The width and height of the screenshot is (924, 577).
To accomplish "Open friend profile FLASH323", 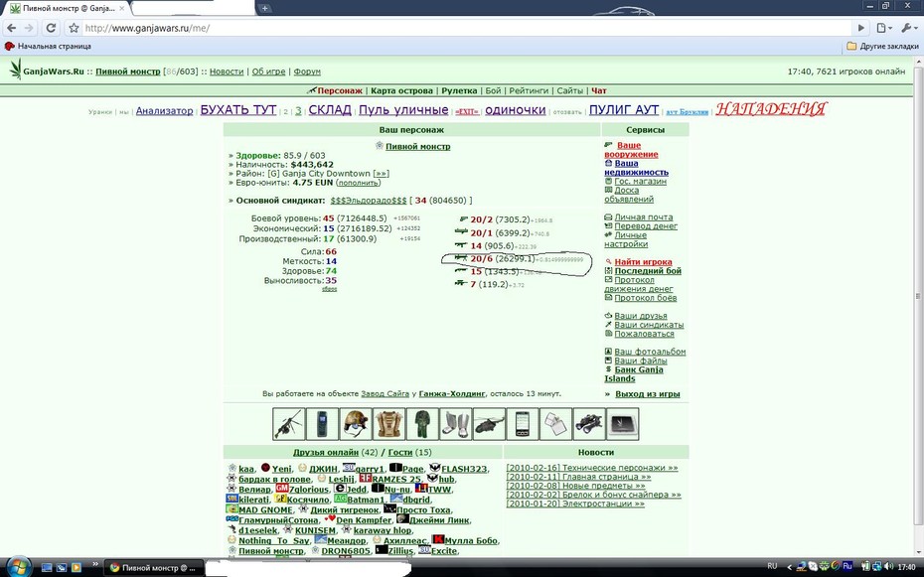I will pos(464,469).
